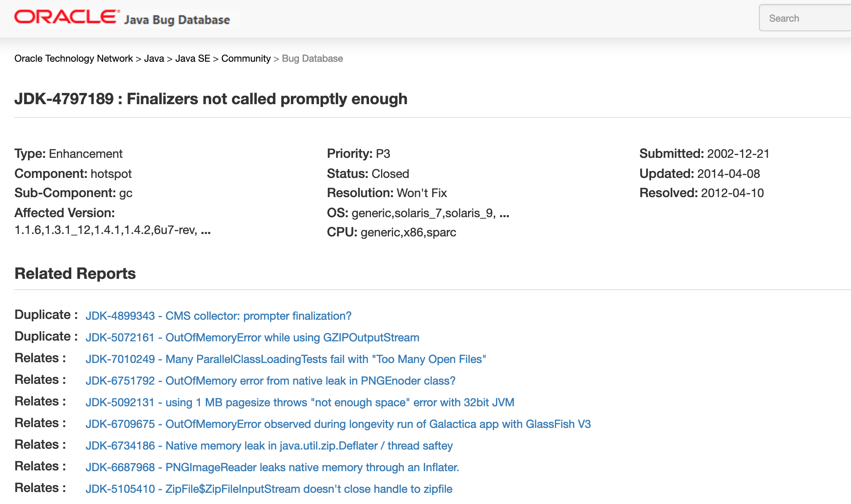Open JDK-4899343 CMS collector report
The width and height of the screenshot is (851, 504).
tap(218, 316)
